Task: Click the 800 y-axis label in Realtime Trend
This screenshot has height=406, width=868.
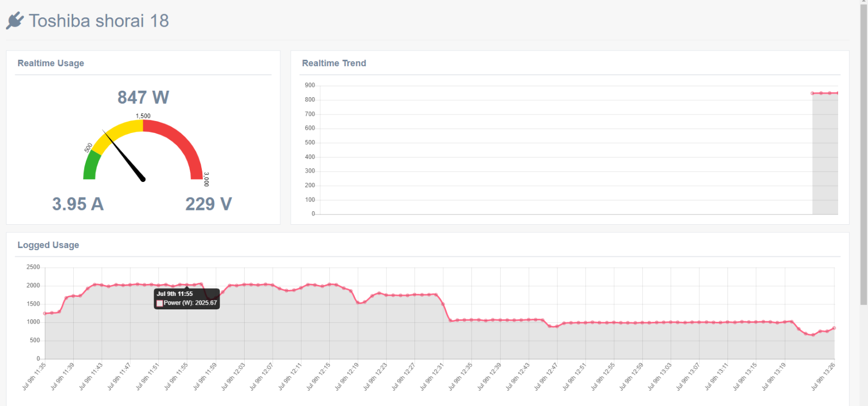Action: (x=310, y=100)
